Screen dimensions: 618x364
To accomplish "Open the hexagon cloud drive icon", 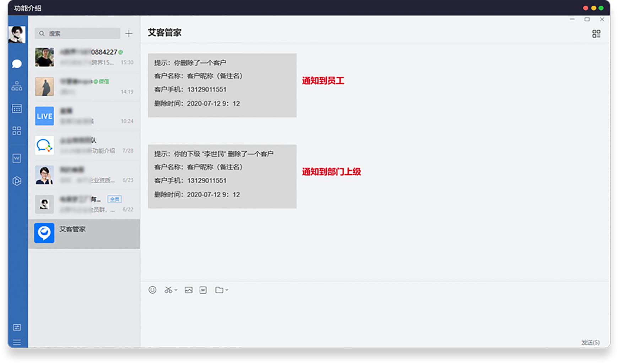I will 17,181.
